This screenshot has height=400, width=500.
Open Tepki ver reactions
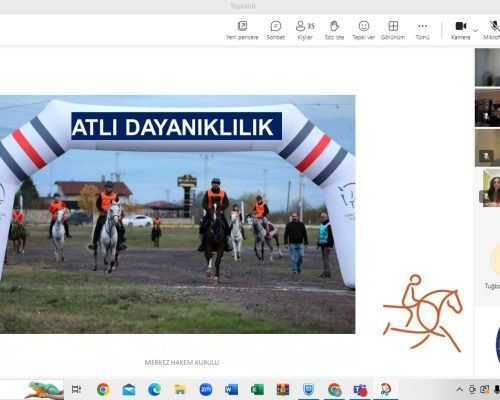pos(364,30)
